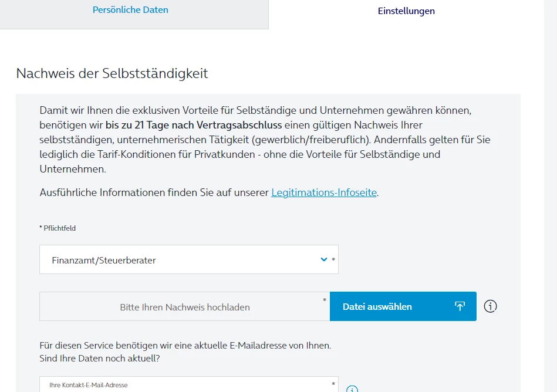Open the Finanzamt/Steuerberater dropdown
The image size is (557, 392).
pyautogui.click(x=188, y=259)
